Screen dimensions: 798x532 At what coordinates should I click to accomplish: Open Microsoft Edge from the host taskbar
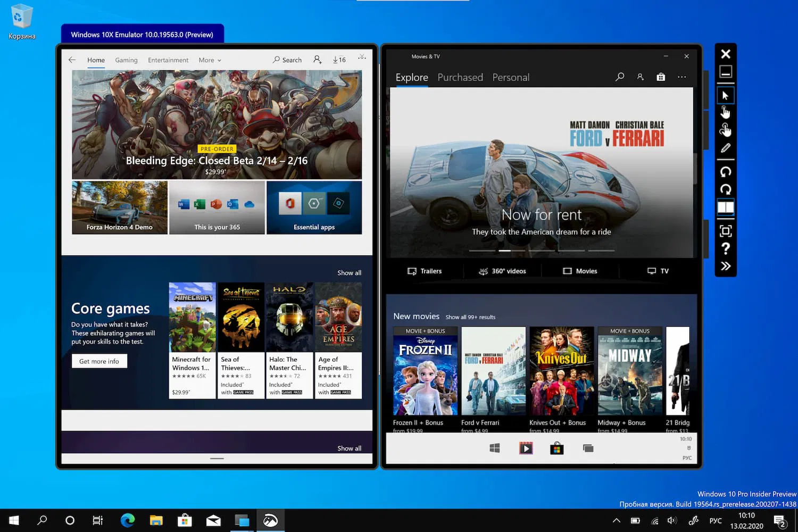(128, 520)
